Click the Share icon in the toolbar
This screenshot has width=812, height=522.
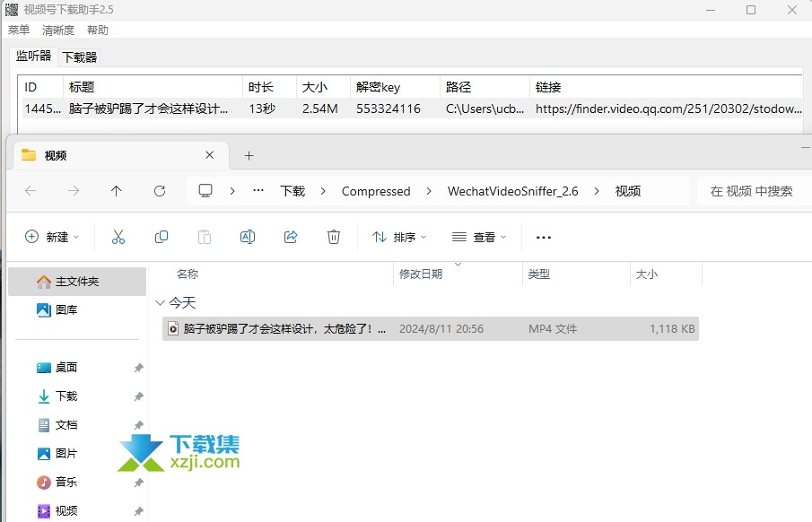pos(290,236)
